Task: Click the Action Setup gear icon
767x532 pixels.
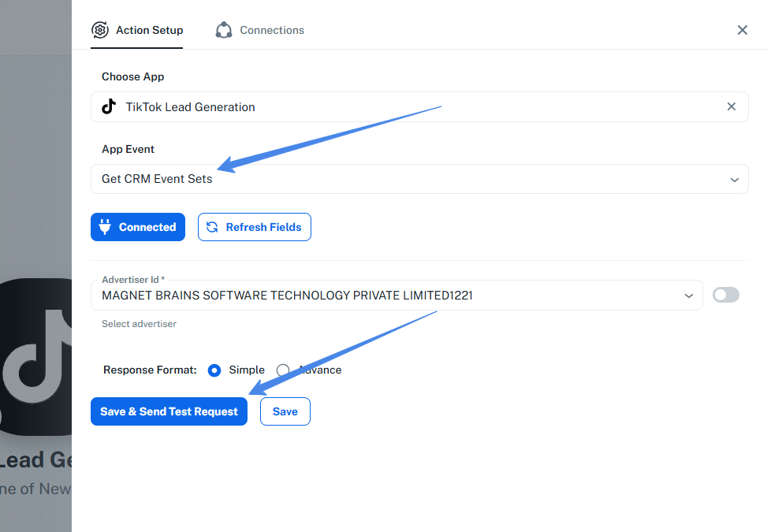Action: [x=100, y=30]
